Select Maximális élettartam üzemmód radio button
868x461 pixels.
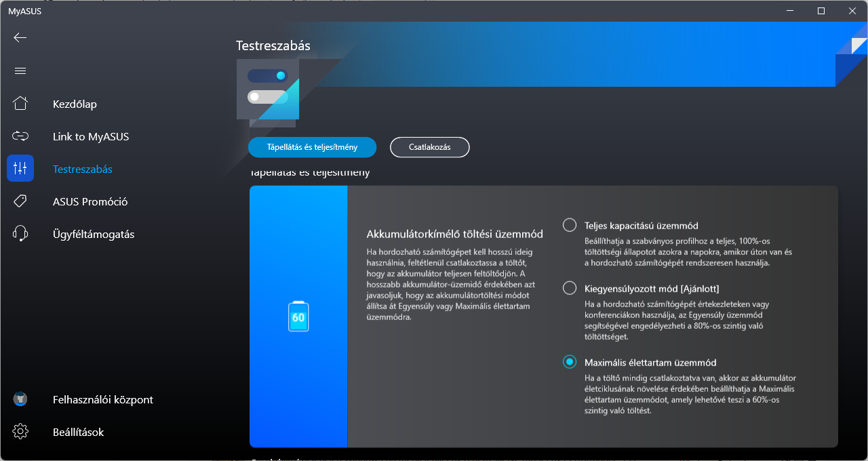tap(570, 362)
